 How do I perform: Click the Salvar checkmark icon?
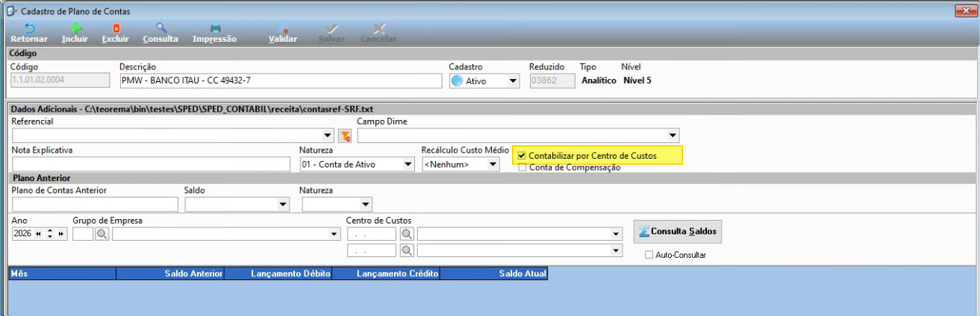pos(331,28)
